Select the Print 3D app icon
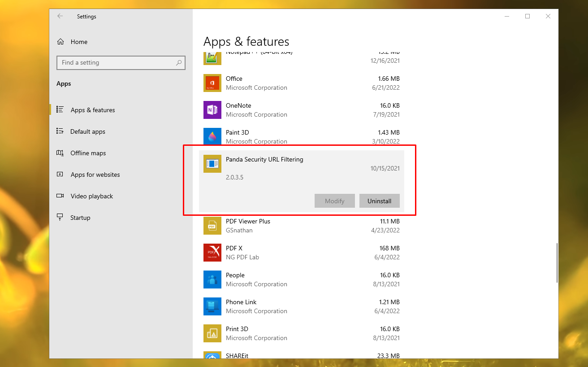The image size is (588, 367). (x=212, y=333)
